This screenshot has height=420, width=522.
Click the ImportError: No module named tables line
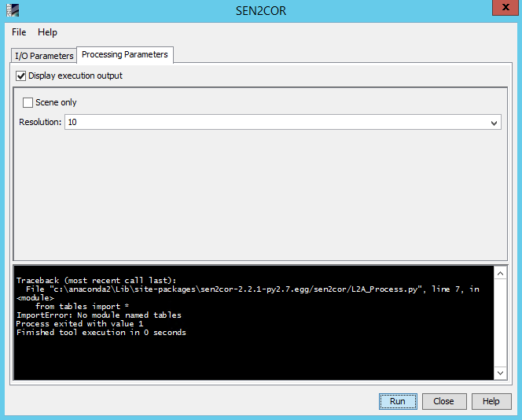point(99,315)
